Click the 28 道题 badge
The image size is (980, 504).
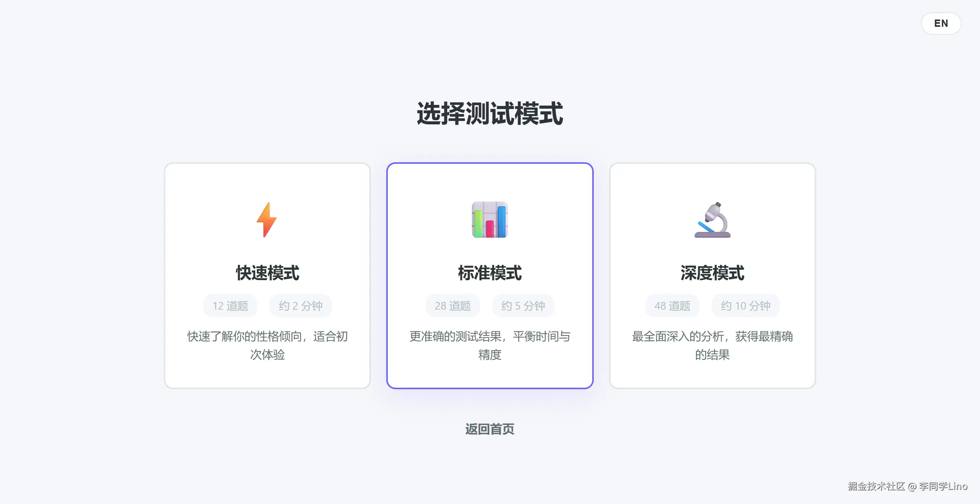pos(453,306)
